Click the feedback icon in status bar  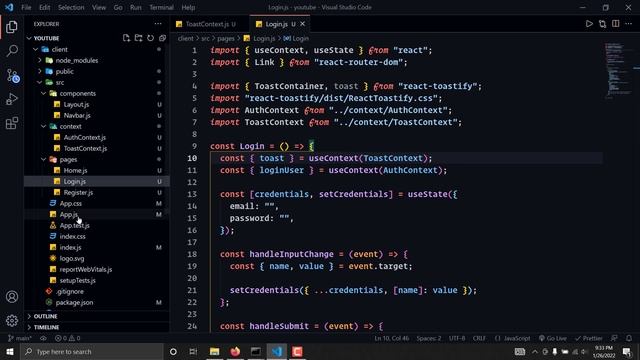point(614,338)
